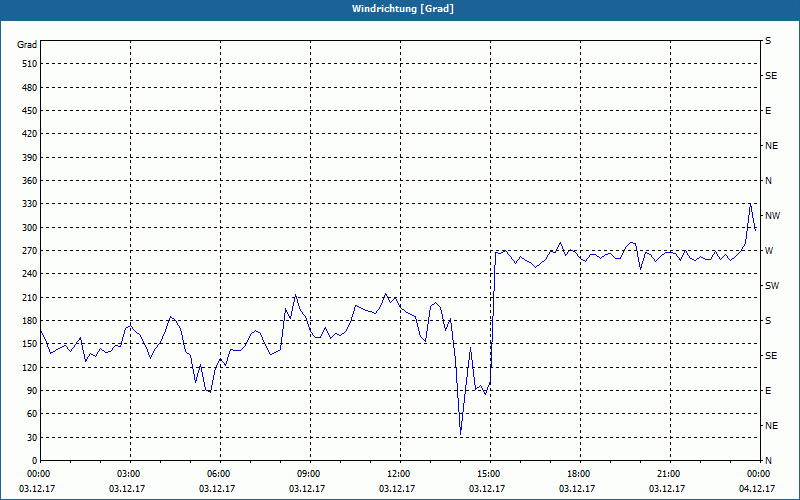Viewport: 800px width, 500px height.
Task: Select the "06:00" time label
Action: (x=217, y=474)
